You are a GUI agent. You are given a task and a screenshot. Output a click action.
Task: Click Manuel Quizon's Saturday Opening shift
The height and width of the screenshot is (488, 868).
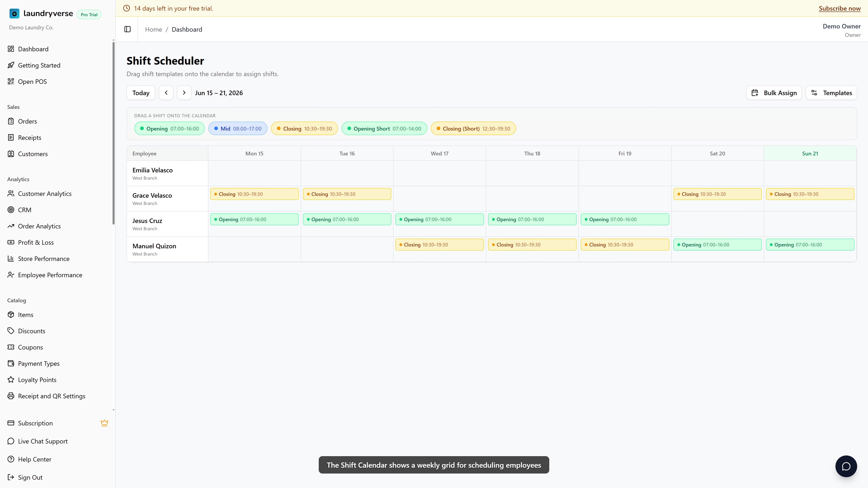pos(717,244)
